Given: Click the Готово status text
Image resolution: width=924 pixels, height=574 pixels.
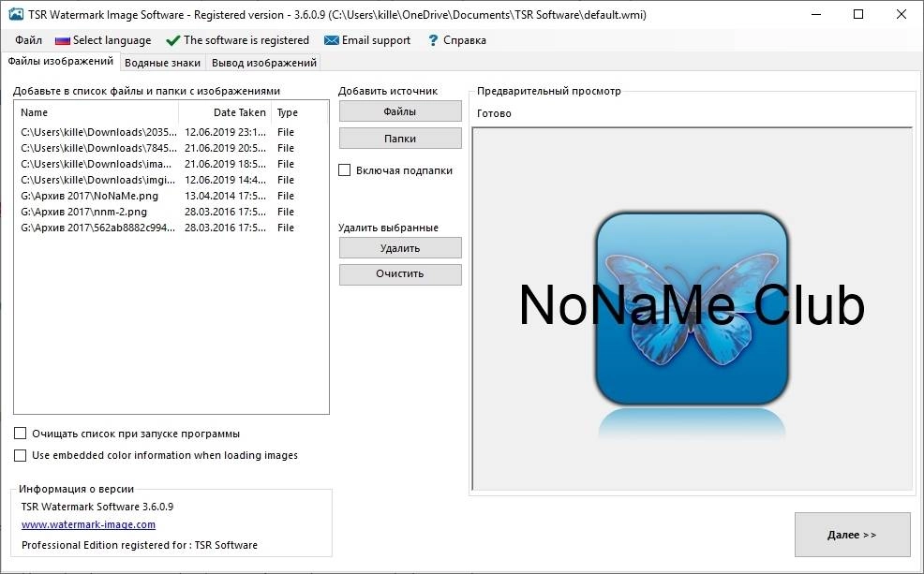Looking at the screenshot, I should (494, 113).
